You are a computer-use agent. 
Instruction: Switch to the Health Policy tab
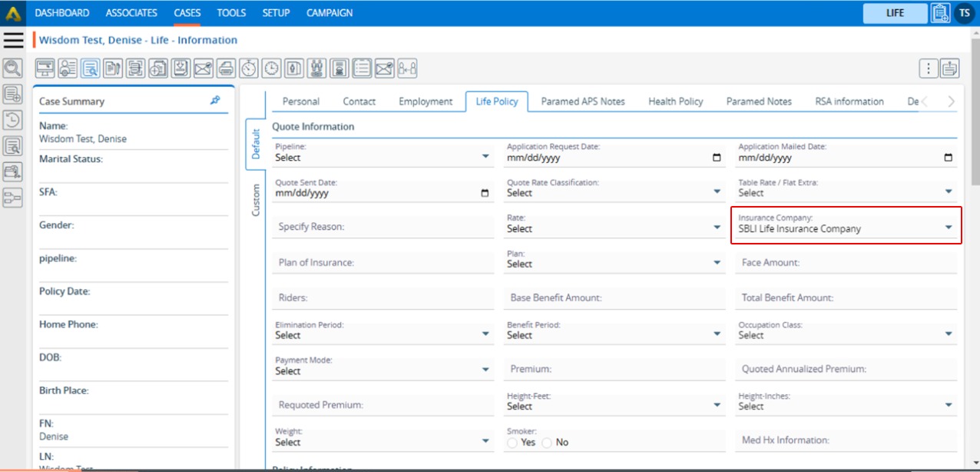point(675,101)
